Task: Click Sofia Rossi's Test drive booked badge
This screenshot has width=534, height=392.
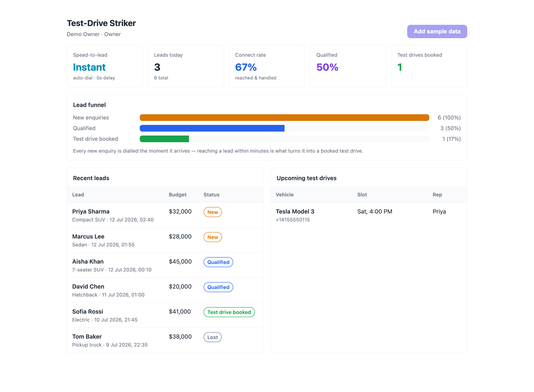Action: click(x=229, y=312)
